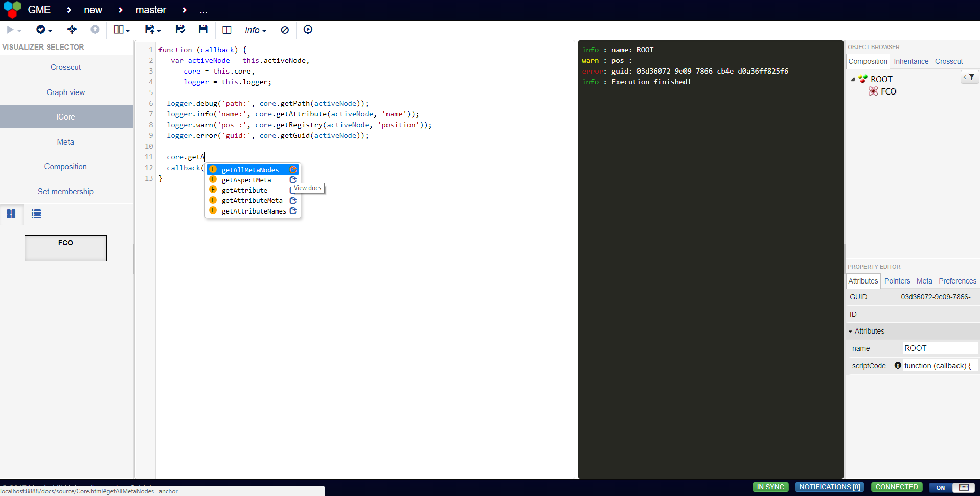The image size is (980, 496).
Task: Click the plain floppy save icon
Action: click(203, 29)
